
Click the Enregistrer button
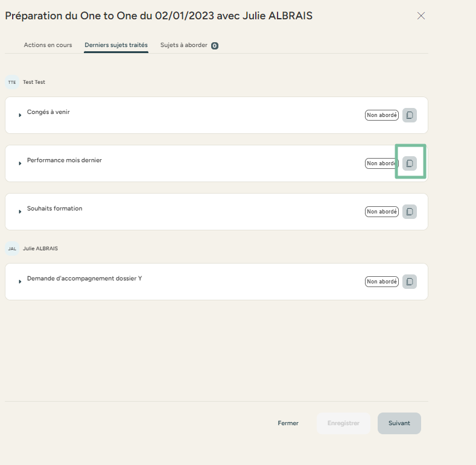[343, 423]
